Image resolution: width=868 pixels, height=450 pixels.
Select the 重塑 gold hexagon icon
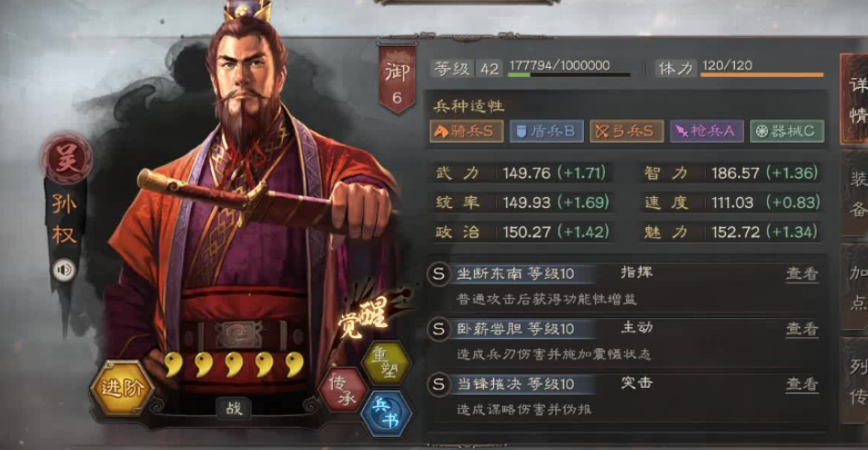tap(387, 363)
